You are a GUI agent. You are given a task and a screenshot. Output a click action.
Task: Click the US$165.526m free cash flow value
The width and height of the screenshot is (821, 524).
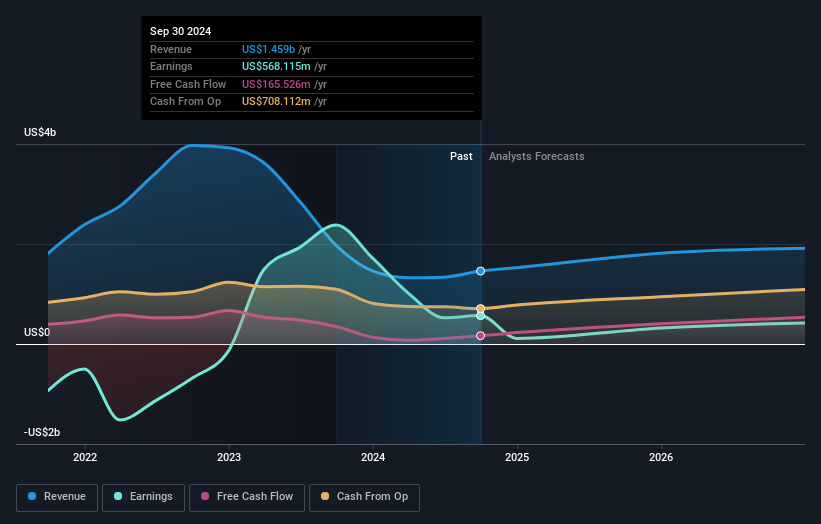(276, 84)
